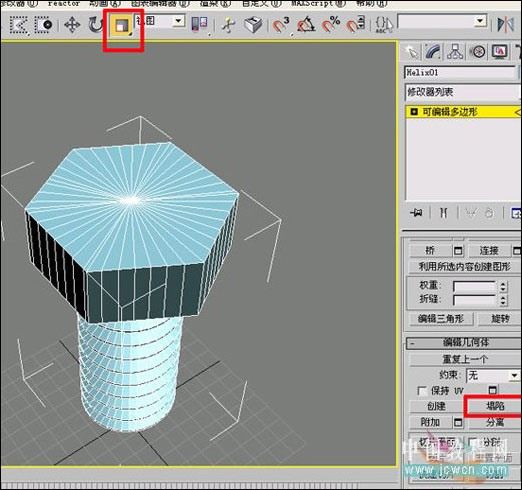Open the 保持 UV settings box icon

[x=493, y=390]
